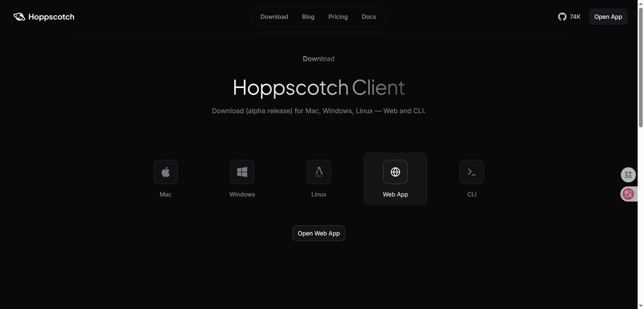Pick the Linux penguin icon
The image size is (644, 309).
[x=319, y=172]
